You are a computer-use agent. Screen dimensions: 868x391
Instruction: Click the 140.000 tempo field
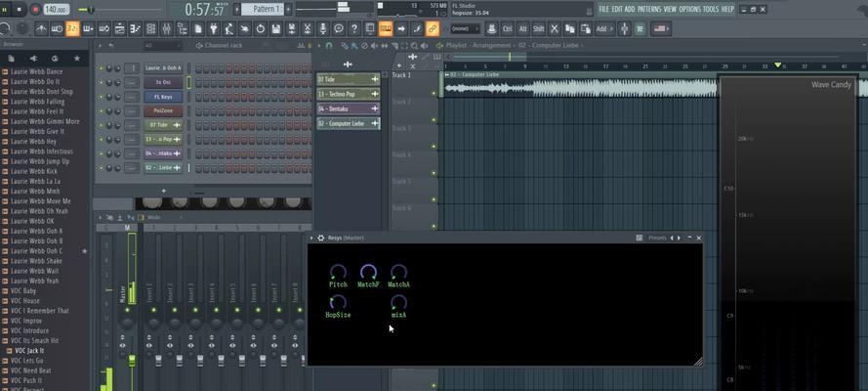point(56,10)
